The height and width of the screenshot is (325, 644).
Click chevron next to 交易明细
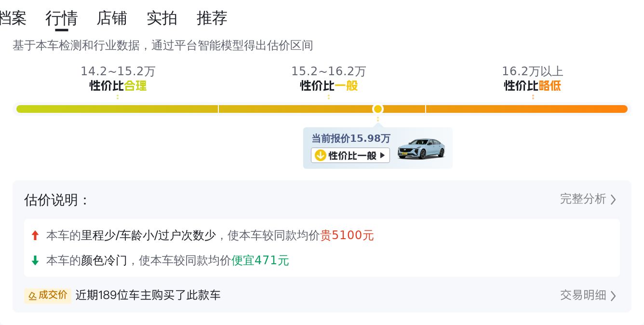tap(613, 295)
